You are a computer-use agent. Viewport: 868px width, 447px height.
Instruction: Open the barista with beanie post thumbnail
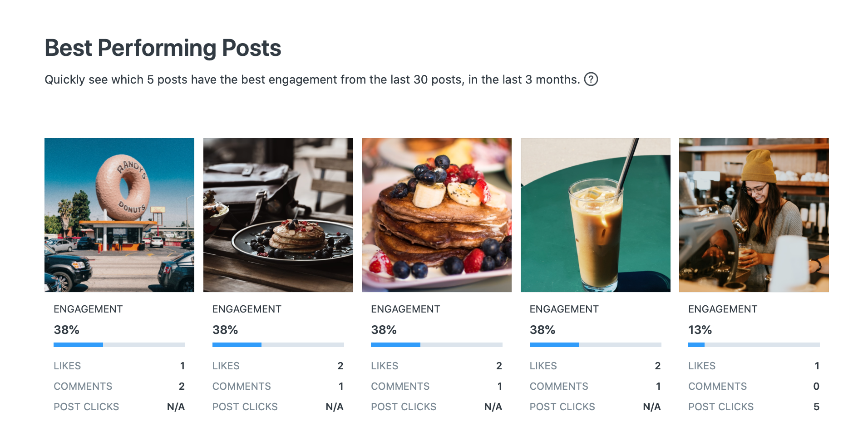(754, 215)
